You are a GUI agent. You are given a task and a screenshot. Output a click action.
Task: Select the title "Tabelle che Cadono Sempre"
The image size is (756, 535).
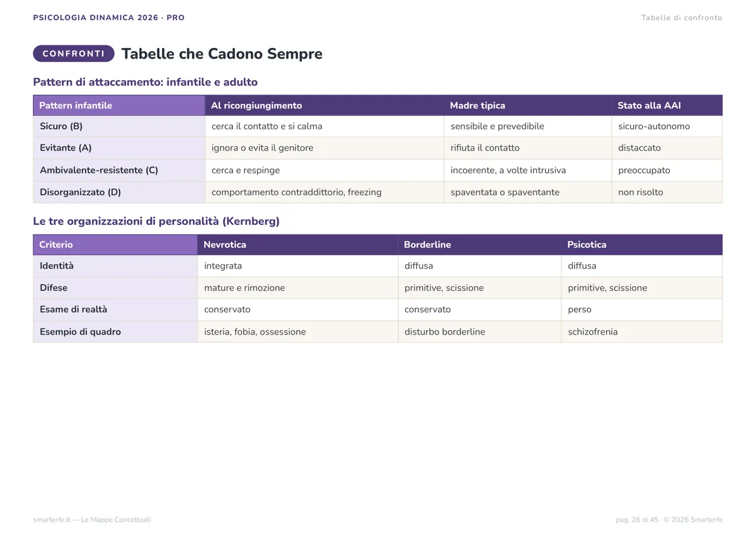222,54
